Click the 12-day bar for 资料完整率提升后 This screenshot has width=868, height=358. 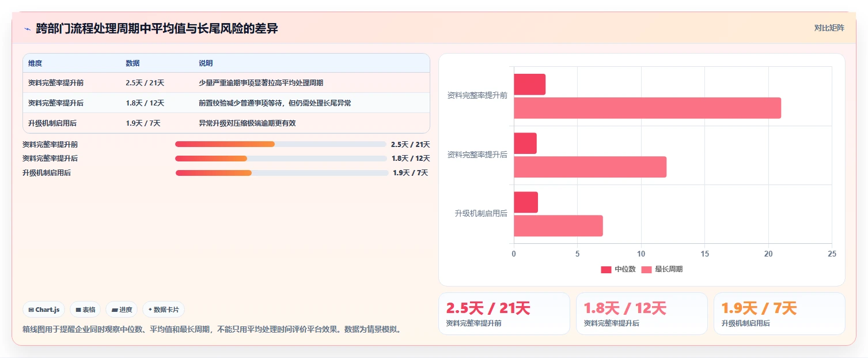pos(590,167)
